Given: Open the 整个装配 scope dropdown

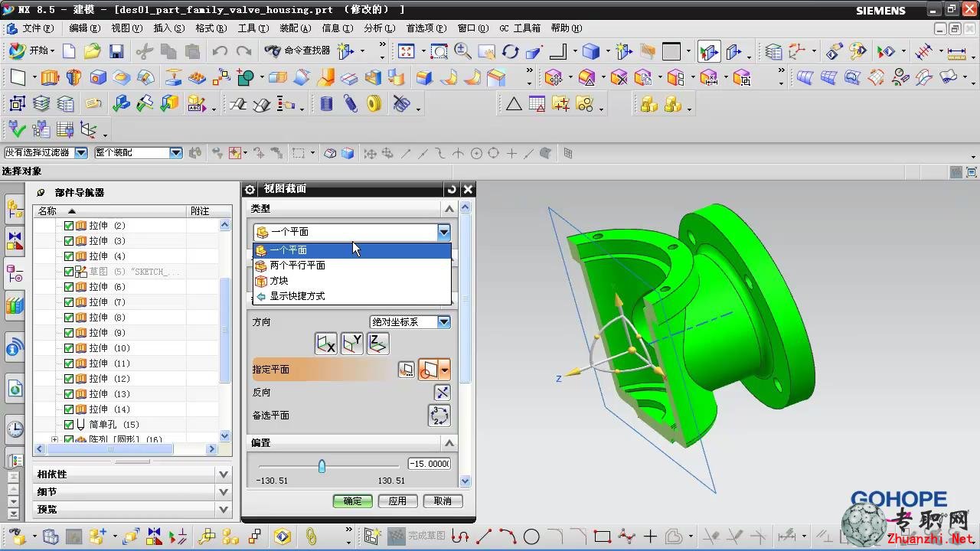Looking at the screenshot, I should (176, 153).
